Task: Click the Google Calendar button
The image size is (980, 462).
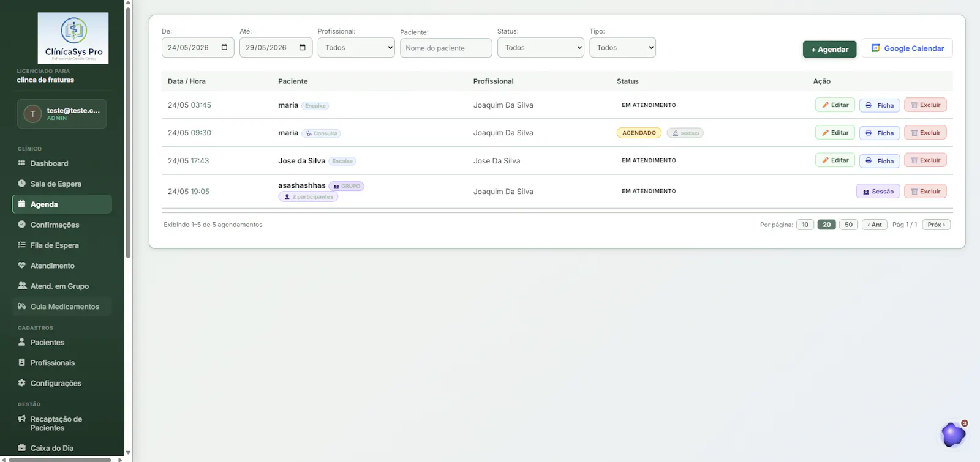Action: [907, 48]
